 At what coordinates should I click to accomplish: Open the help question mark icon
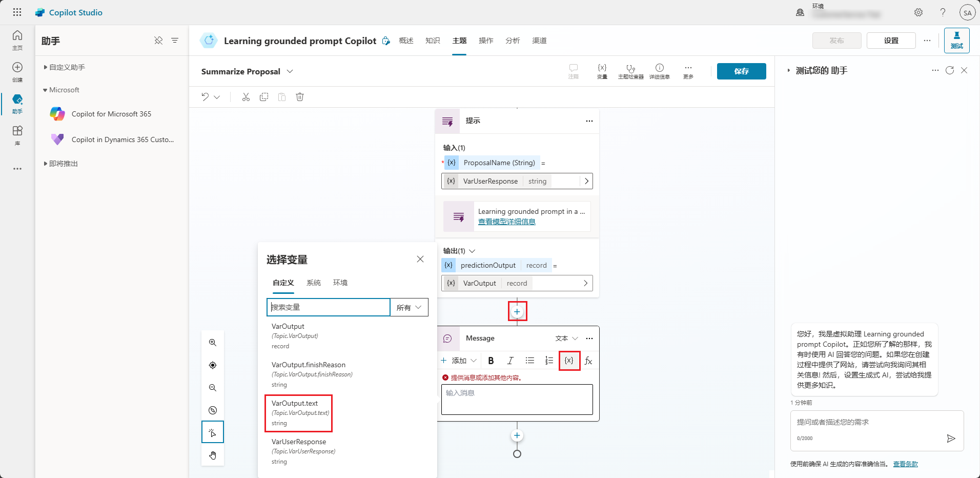pos(943,12)
